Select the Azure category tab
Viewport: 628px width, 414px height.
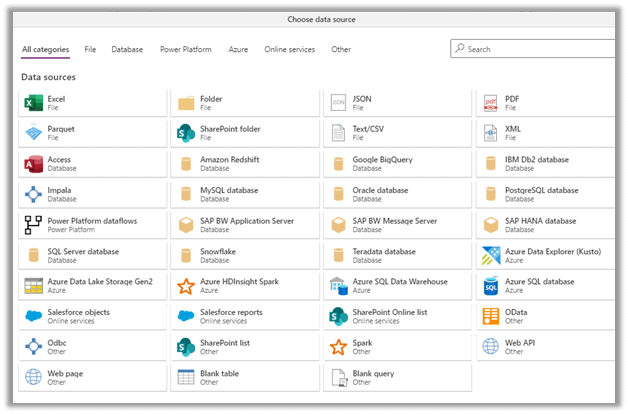(x=238, y=49)
